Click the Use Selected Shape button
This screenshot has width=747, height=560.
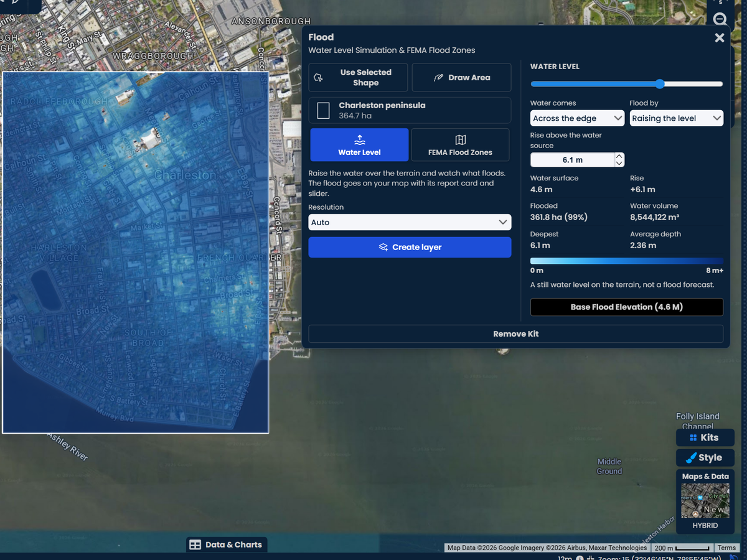[358, 78]
